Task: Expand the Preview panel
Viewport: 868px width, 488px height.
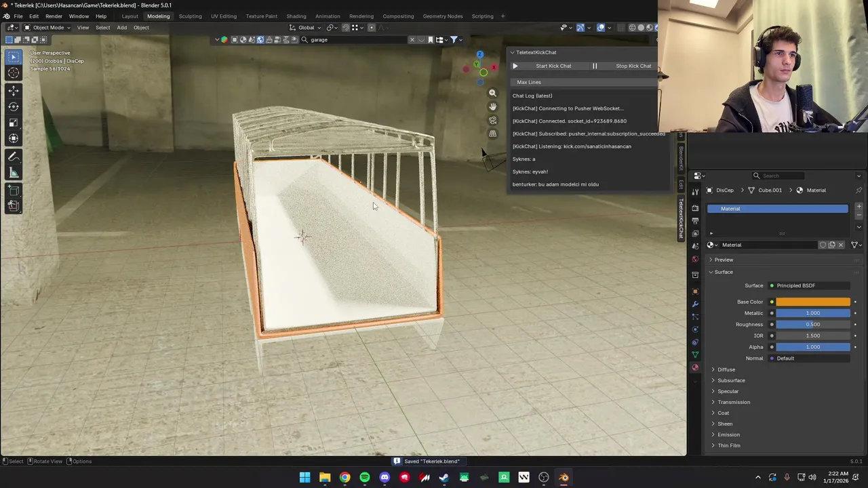Action: click(723, 260)
